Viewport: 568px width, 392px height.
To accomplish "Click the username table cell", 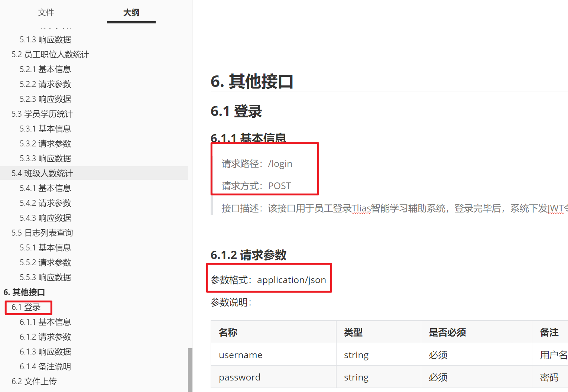I will 241,355.
